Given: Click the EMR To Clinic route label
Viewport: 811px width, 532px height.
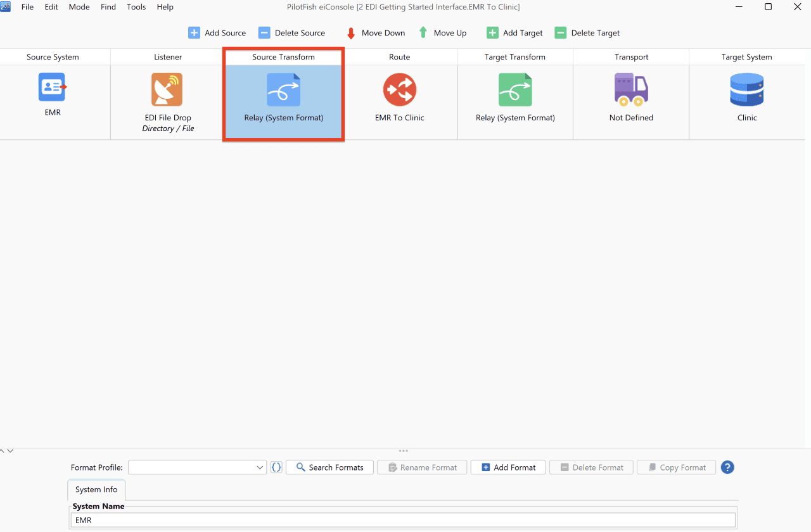Looking at the screenshot, I should pos(399,118).
